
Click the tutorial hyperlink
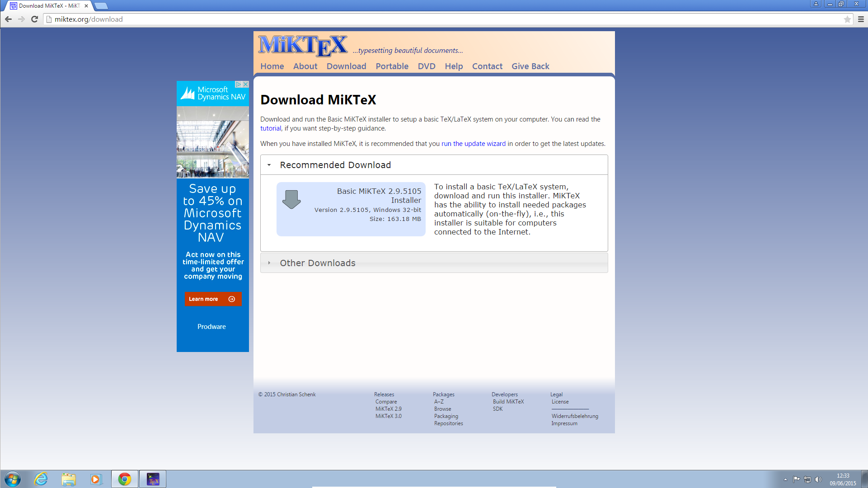270,128
